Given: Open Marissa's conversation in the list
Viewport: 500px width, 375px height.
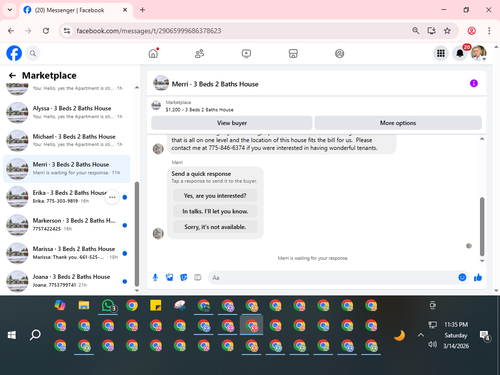Looking at the screenshot, I should pyautogui.click(x=67, y=253).
